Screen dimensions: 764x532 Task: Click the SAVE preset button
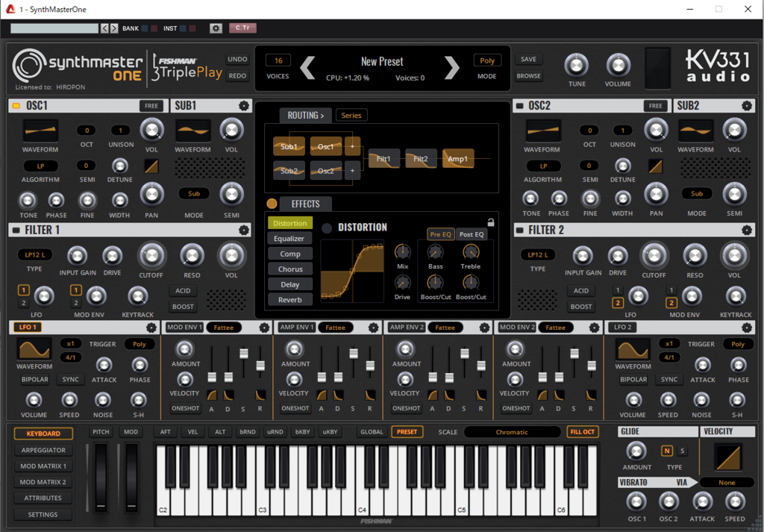[x=529, y=60]
